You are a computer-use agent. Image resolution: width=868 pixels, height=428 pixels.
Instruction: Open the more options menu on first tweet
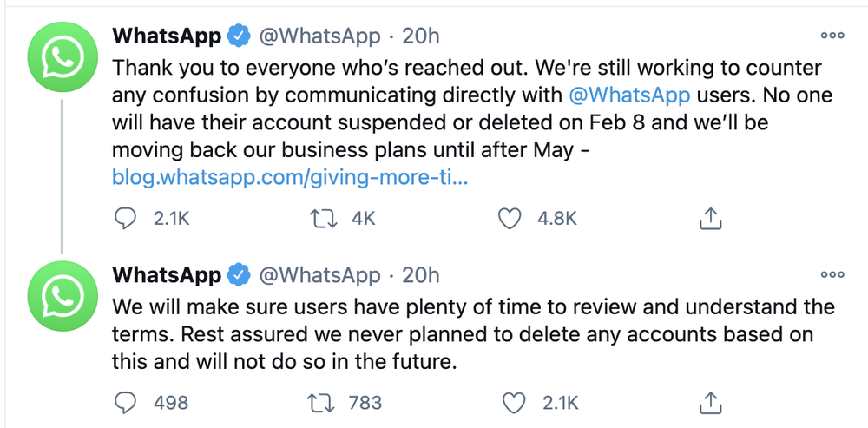click(x=832, y=36)
